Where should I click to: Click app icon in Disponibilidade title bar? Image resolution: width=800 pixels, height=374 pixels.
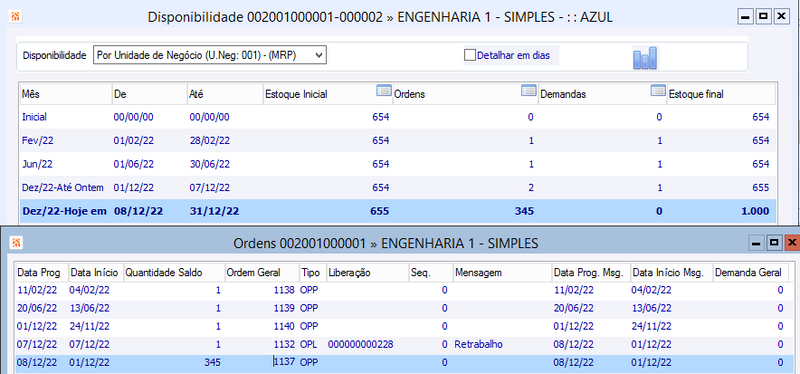point(15,17)
